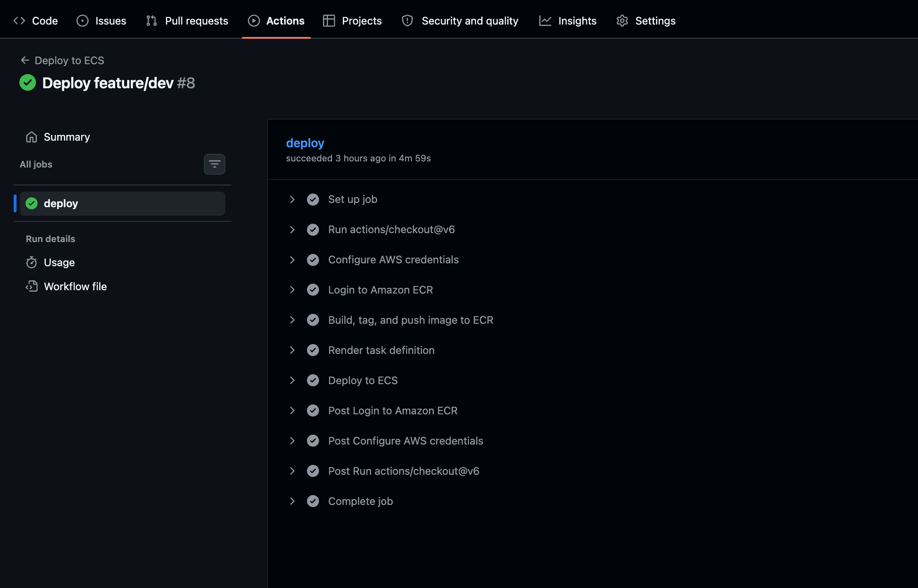
Task: Open the Usage run details
Action: (122, 262)
